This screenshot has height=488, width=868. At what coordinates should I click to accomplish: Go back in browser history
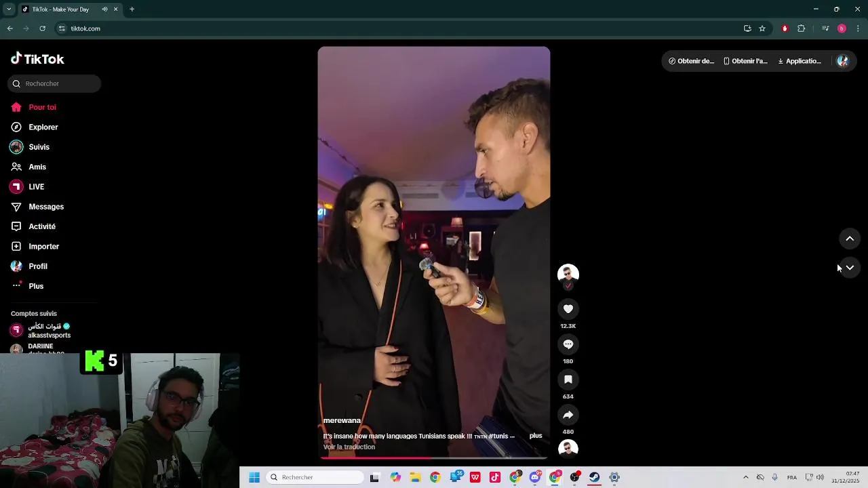click(9, 28)
